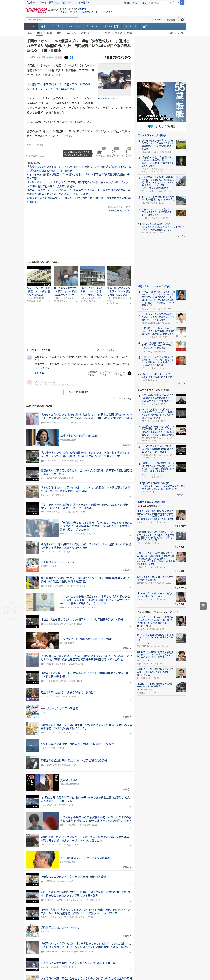Open the auバリューリンクプラン新登場 ad
This screenshot has width=210, height=980.
59,708
